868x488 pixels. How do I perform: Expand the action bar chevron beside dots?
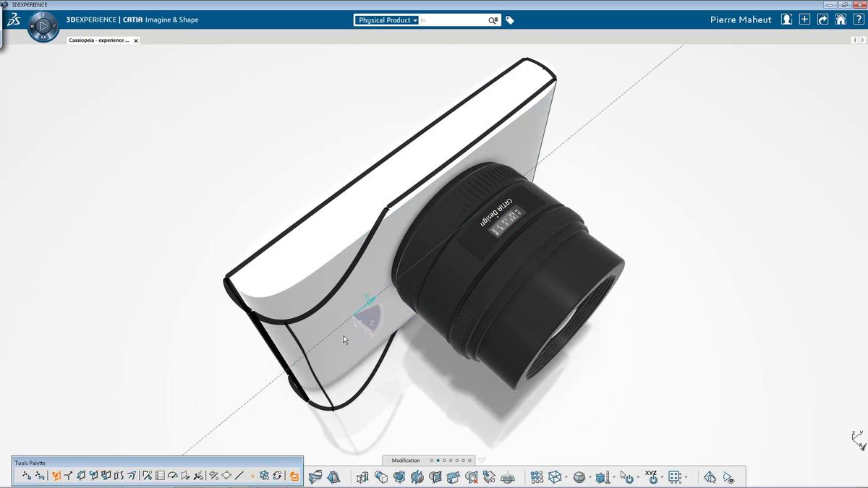point(482,461)
